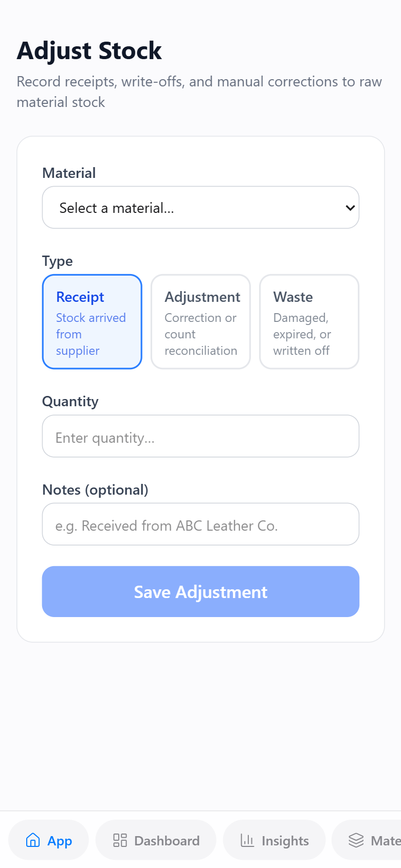
Task: Go to the Dashboard tab label
Action: (x=167, y=840)
